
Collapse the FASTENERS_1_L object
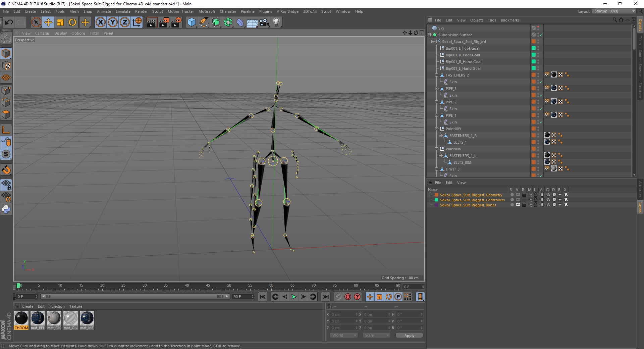pos(440,156)
